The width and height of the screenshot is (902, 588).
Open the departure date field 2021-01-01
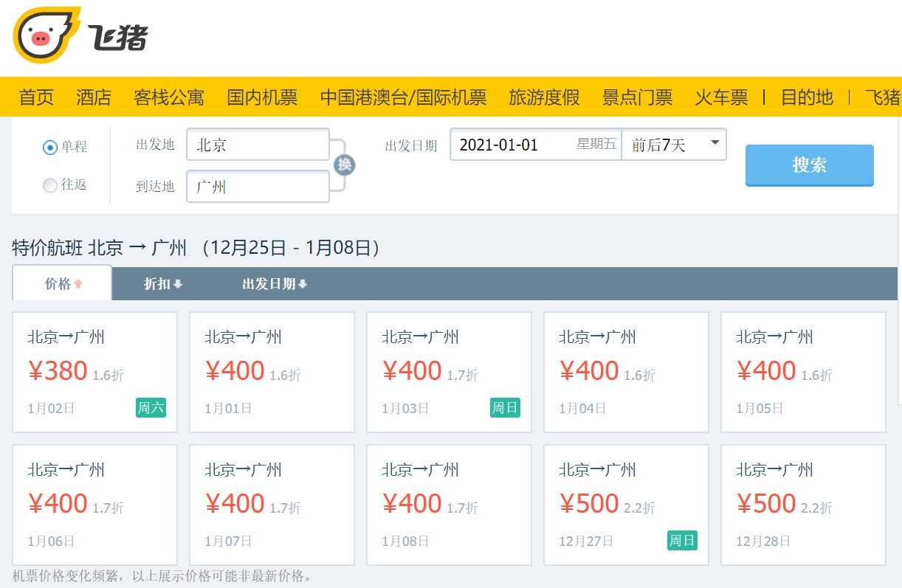pos(536,145)
